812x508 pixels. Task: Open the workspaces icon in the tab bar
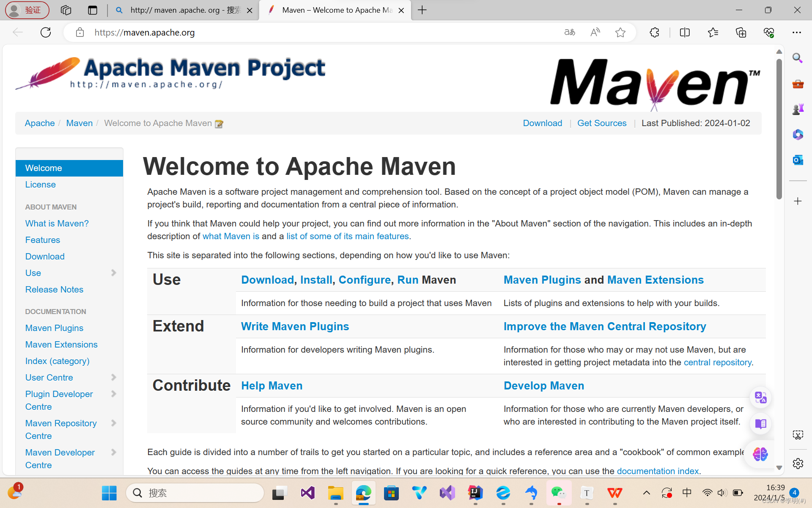(x=66, y=10)
